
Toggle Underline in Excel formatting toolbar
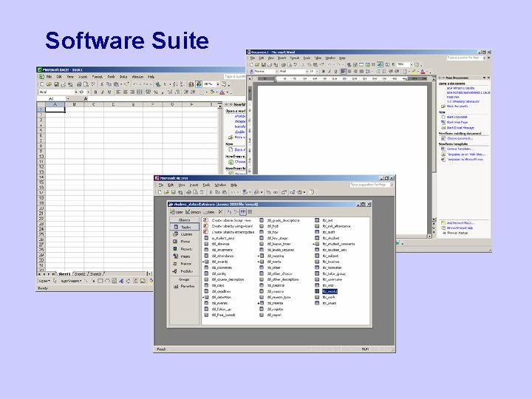[x=109, y=92]
